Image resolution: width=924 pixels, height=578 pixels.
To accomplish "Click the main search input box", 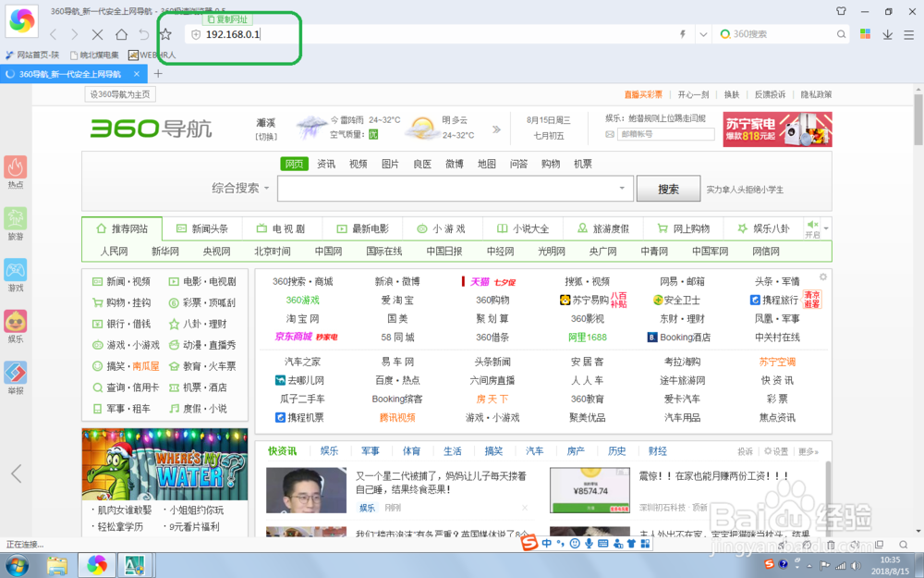I will 455,189.
